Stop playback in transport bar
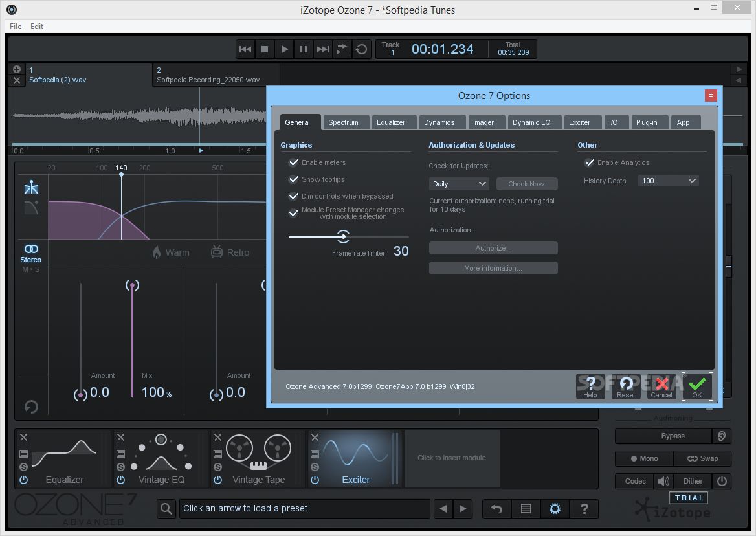 pyautogui.click(x=265, y=49)
